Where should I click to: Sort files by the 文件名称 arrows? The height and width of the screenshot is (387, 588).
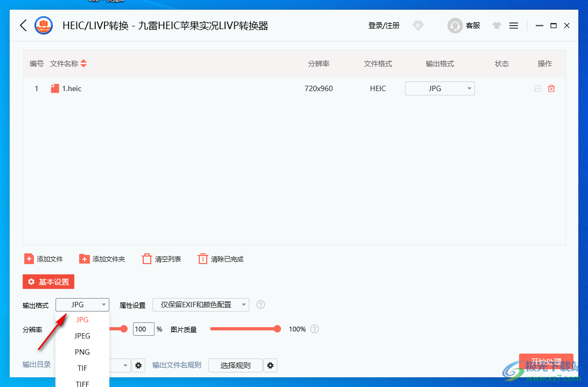click(x=83, y=64)
